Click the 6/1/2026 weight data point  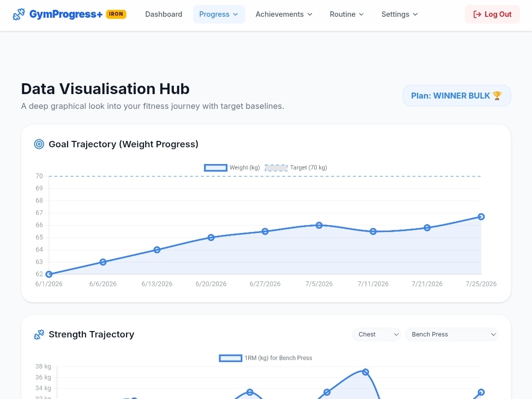49,274
